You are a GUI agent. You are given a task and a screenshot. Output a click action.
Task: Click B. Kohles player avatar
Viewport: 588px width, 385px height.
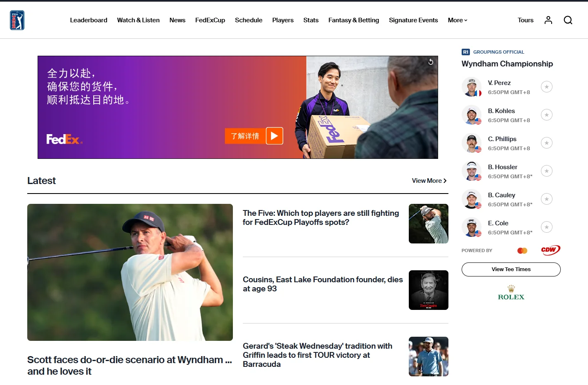(472, 115)
